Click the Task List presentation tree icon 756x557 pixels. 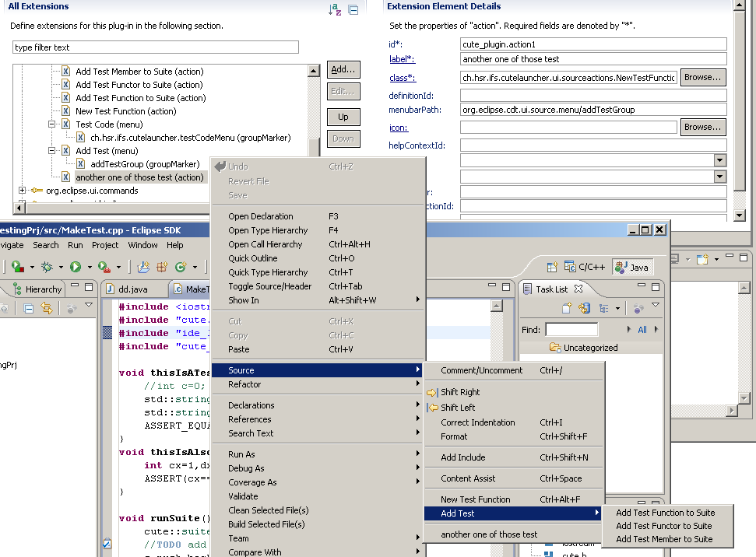point(603,308)
